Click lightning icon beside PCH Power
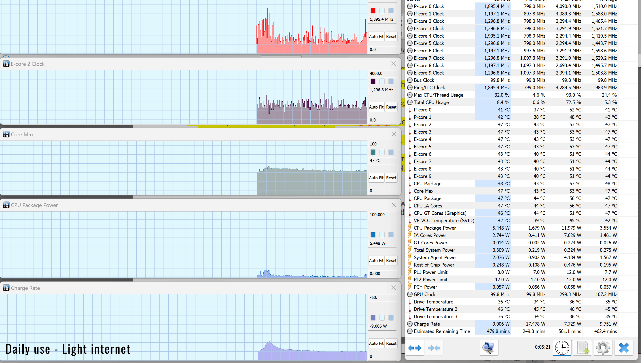This screenshot has height=363, width=644. pos(410,287)
